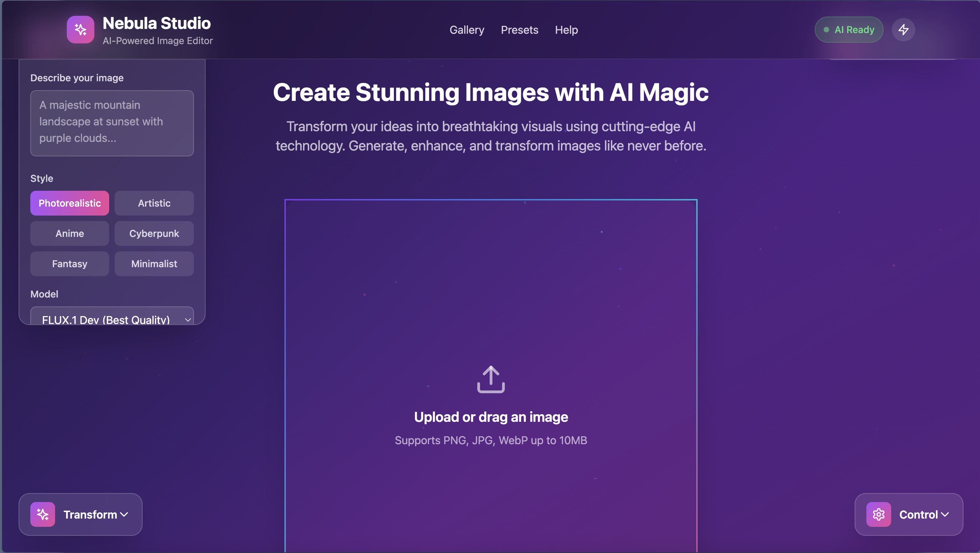Click the upload arrow icon in the drop zone

click(x=491, y=379)
